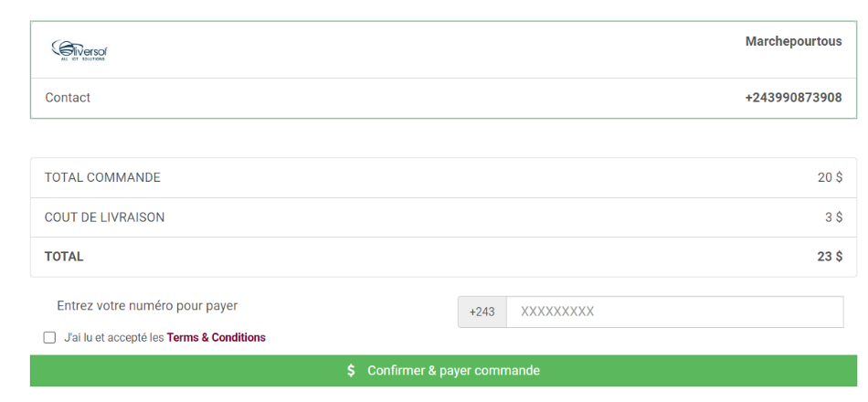Click the dollar sign icon on the confirm button
The image size is (868, 402).
point(351,371)
